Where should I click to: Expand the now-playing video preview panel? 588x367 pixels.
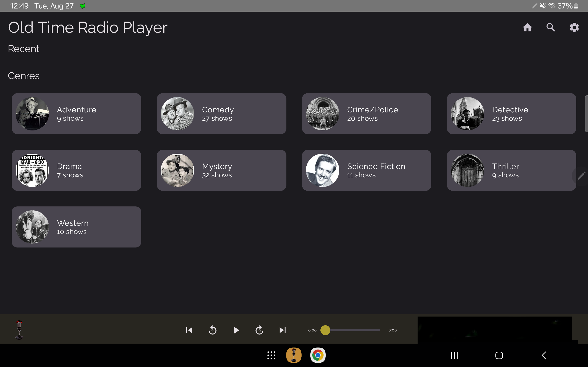click(495, 330)
